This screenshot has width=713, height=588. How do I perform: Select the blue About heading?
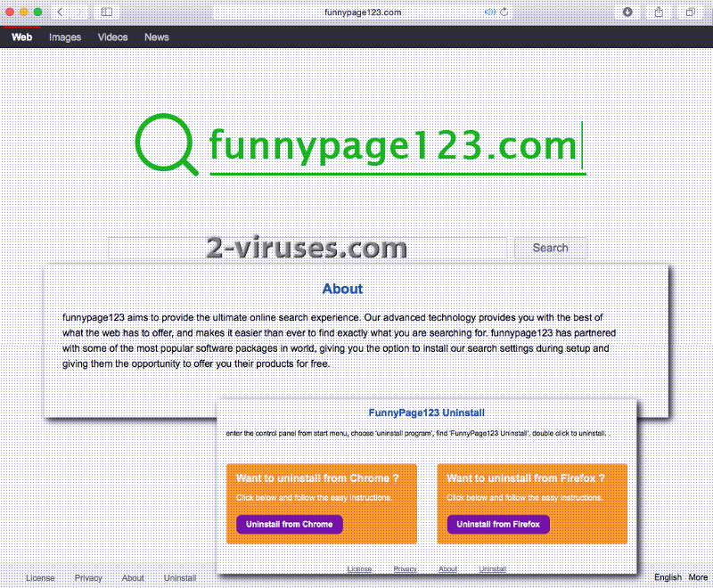(x=342, y=289)
